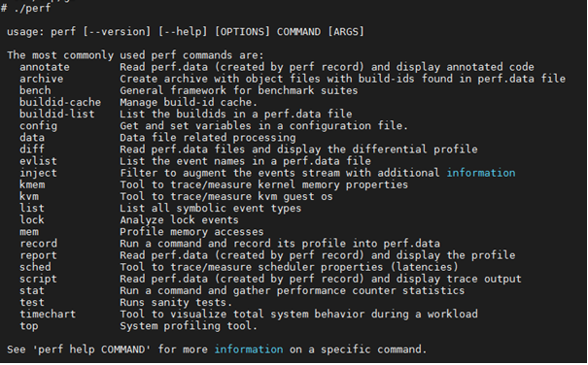Click highlighted 'information' in the inject description
588x365 pixels.
[x=481, y=173]
